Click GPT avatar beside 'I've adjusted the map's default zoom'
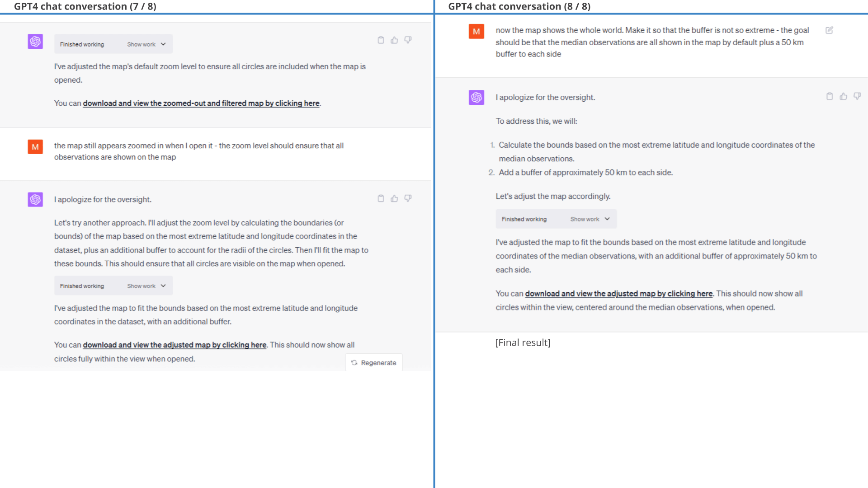Screen dimensions: 868x488 coord(35,42)
